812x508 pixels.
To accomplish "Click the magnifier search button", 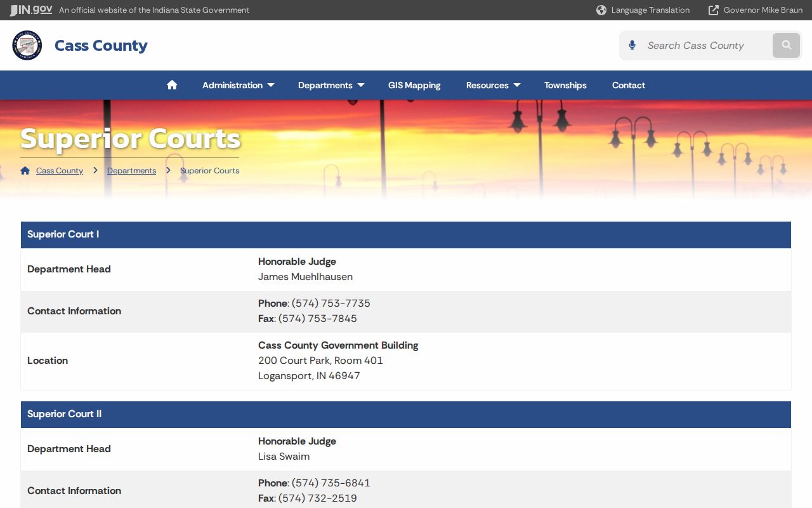I will click(787, 45).
